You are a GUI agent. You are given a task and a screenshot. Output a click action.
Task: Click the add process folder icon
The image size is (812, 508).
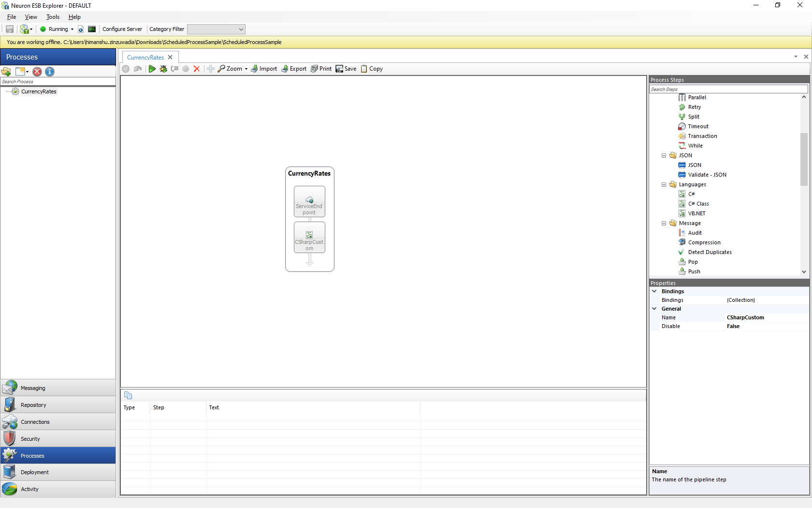coord(6,72)
